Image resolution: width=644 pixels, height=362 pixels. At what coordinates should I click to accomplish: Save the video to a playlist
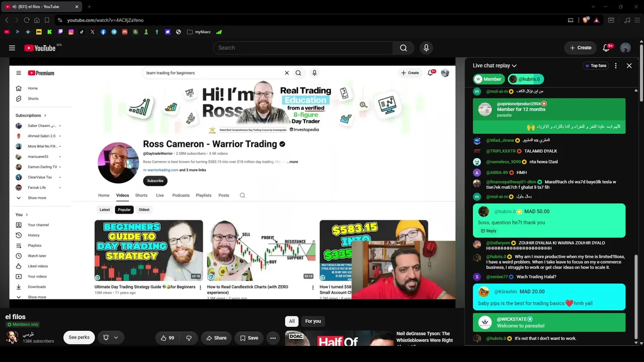click(x=249, y=338)
